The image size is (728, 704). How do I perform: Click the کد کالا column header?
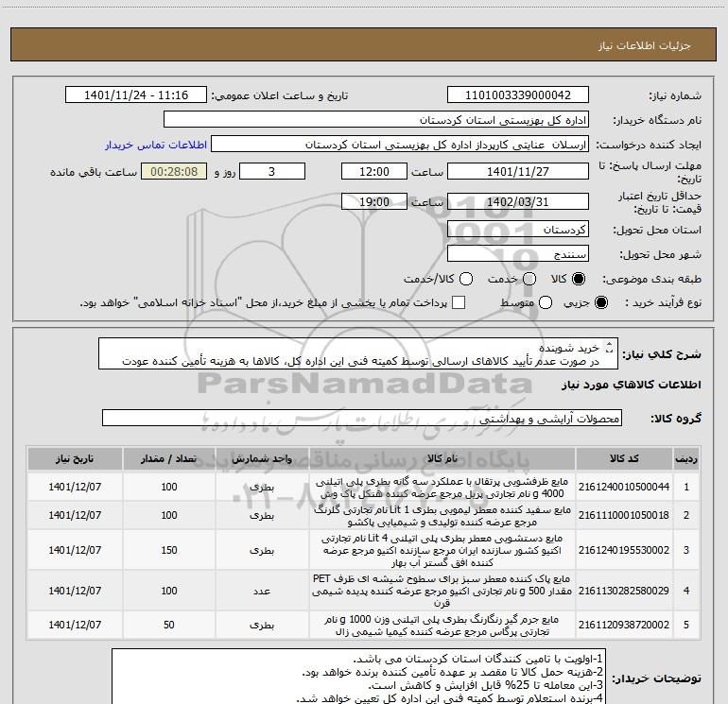coord(624,459)
